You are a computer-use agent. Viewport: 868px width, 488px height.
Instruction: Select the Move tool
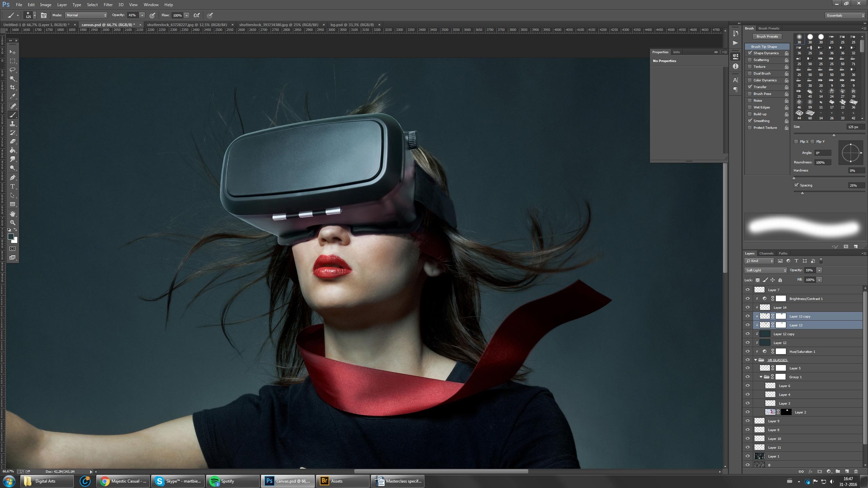[13, 52]
